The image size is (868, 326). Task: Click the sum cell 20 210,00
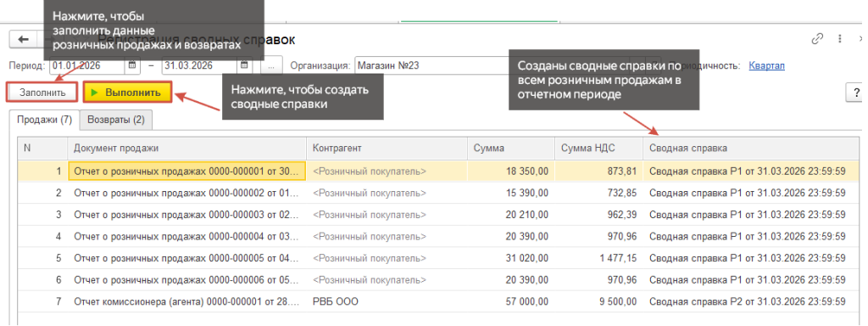[510, 215]
